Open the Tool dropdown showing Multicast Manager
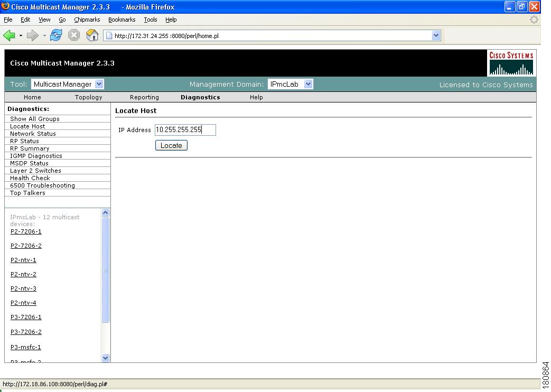Image resolution: width=551 pixels, height=392 pixels. 67,84
